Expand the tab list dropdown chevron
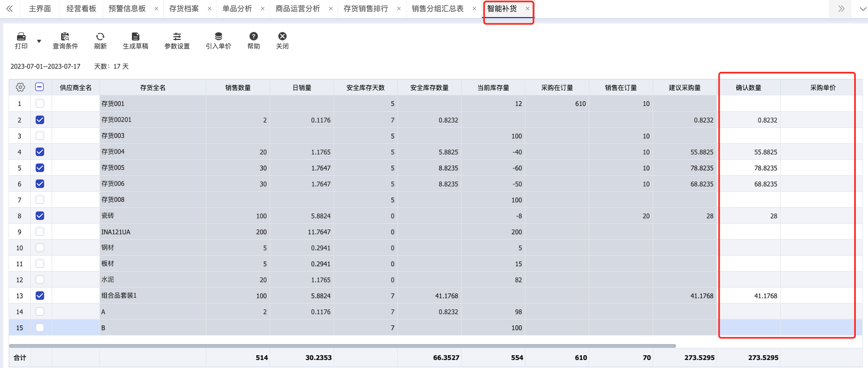868x368 pixels. point(863,9)
